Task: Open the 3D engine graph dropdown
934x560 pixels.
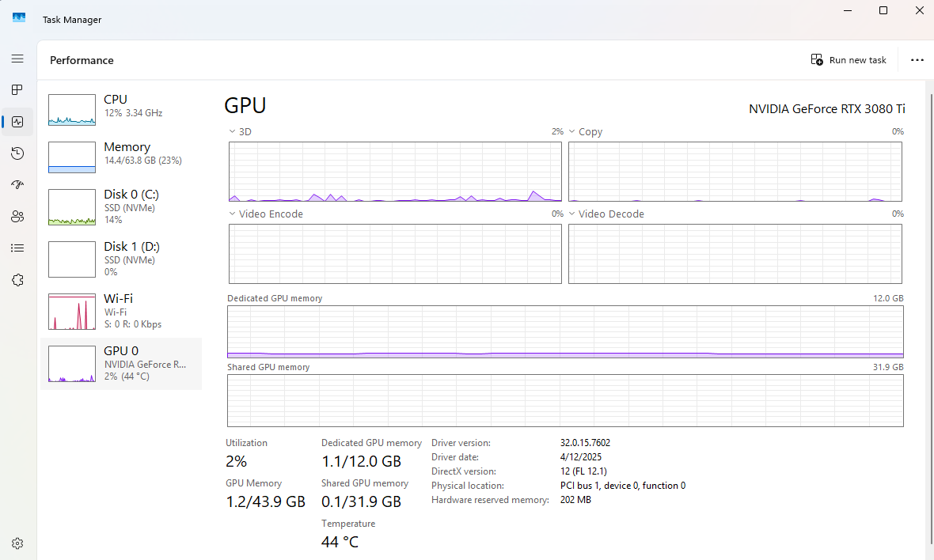Action: pos(232,131)
